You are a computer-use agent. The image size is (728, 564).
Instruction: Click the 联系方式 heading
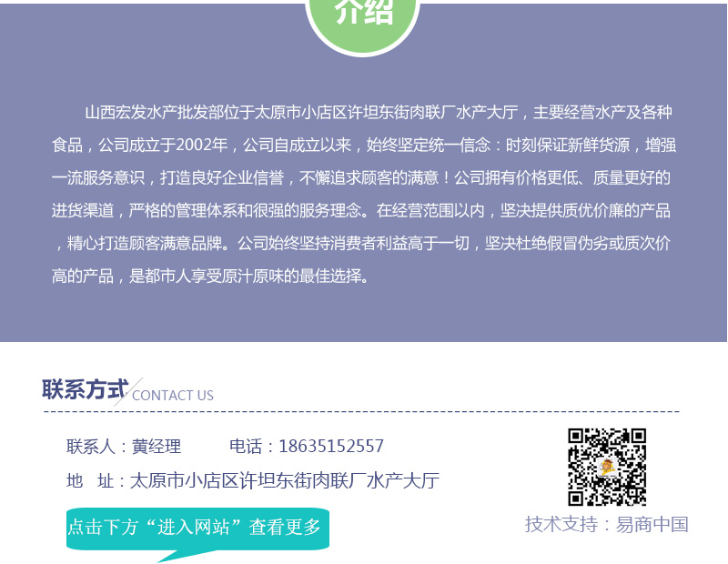(85, 389)
